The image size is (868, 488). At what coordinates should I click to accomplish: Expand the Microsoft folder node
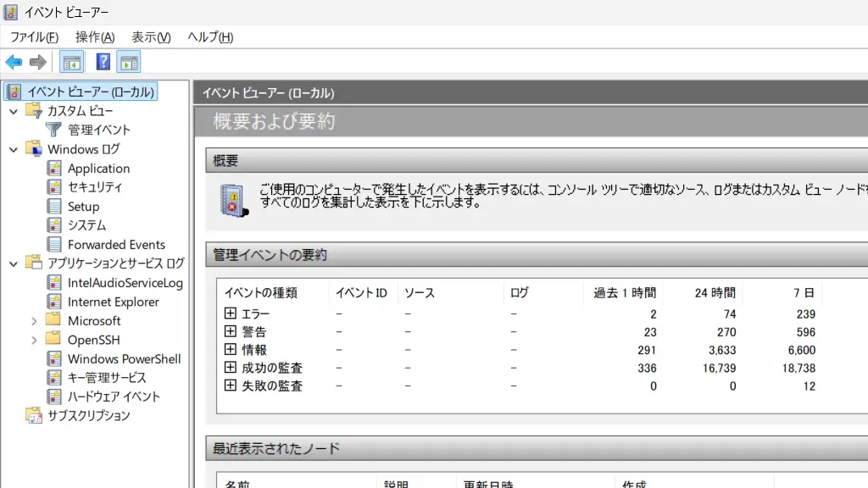(34, 321)
